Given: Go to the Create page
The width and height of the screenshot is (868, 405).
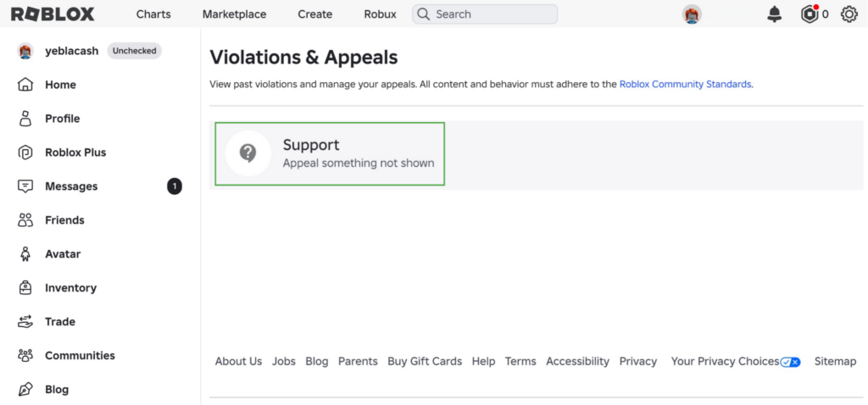Looking at the screenshot, I should click(315, 14).
